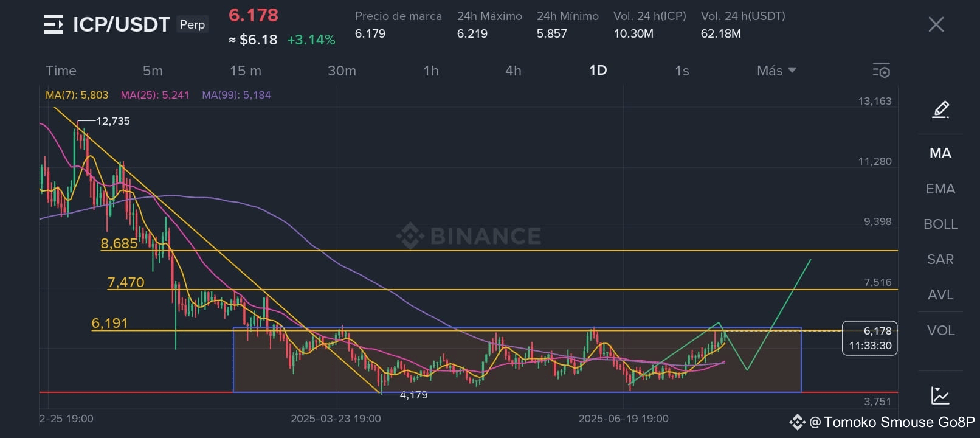Image resolution: width=980 pixels, height=438 pixels.
Task: Click the 2025-03-23 19:00 date label
Action: (x=336, y=419)
